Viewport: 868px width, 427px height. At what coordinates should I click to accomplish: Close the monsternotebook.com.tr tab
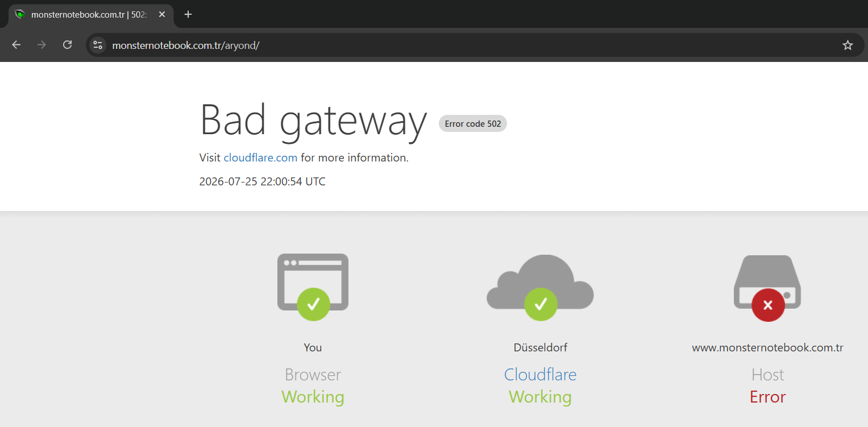coord(162,14)
